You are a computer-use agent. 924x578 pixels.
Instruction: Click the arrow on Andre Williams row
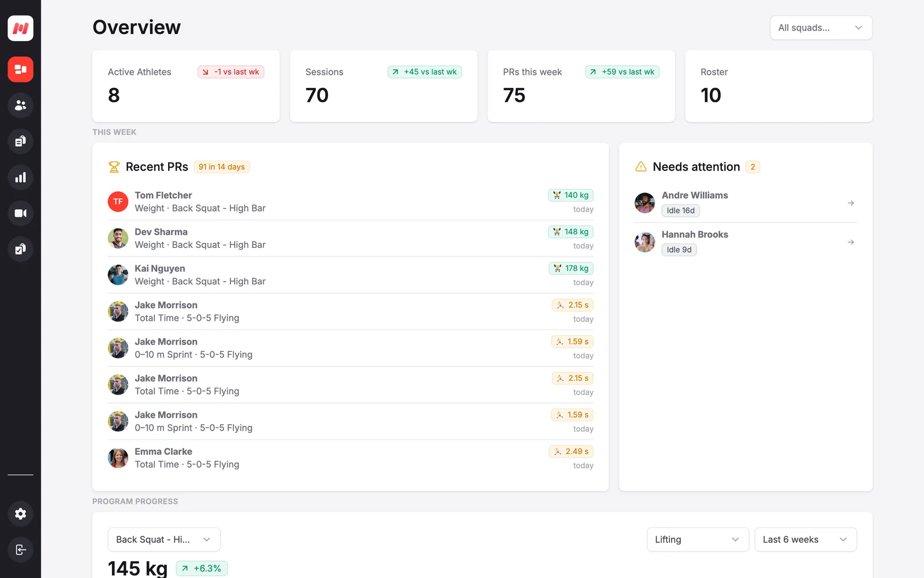(x=851, y=203)
